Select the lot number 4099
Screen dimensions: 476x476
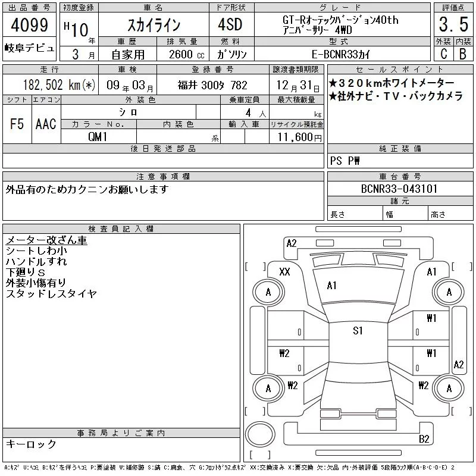pyautogui.click(x=29, y=25)
